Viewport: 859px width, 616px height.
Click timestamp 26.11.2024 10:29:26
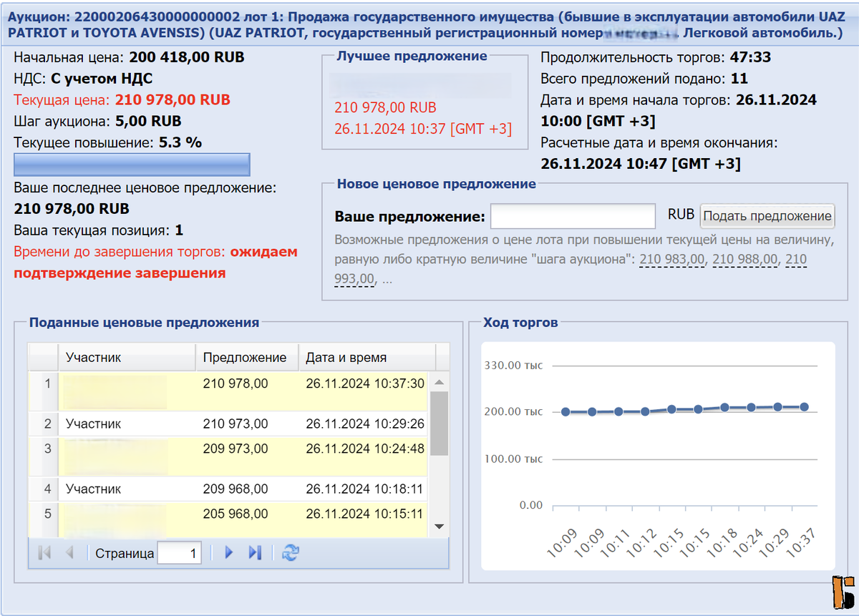365,424
